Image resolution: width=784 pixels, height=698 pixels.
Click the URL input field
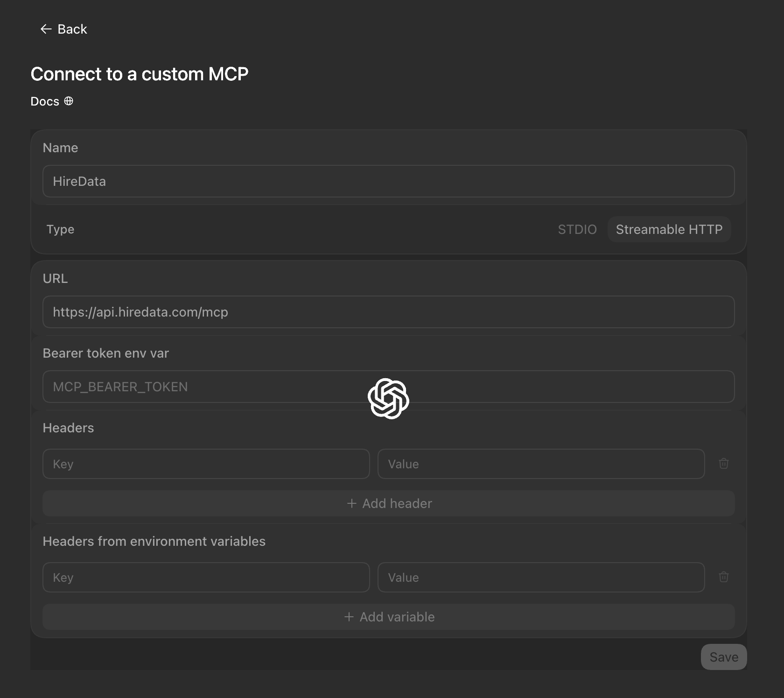tap(388, 312)
